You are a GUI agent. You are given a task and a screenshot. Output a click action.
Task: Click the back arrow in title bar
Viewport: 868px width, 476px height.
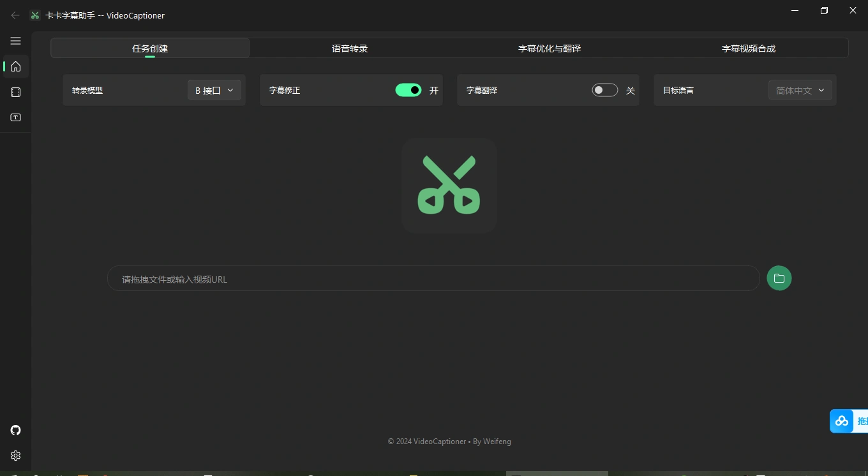coord(15,15)
